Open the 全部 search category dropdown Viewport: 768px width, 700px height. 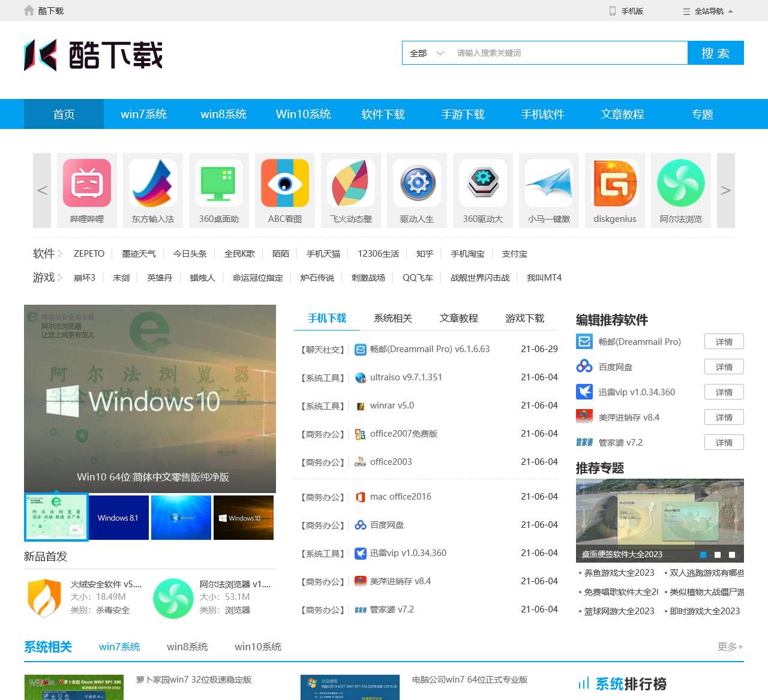(424, 53)
